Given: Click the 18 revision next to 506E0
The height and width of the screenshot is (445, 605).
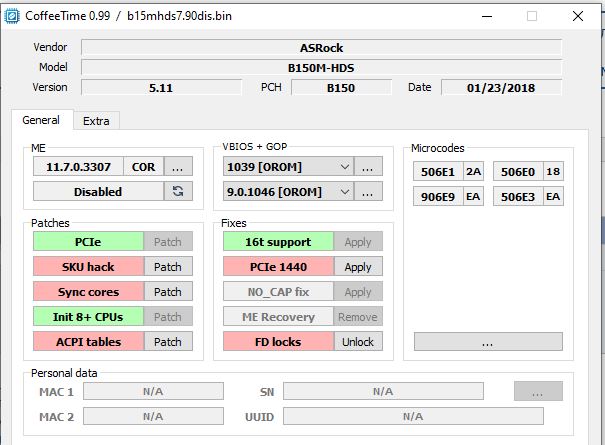Looking at the screenshot, I should (x=553, y=171).
